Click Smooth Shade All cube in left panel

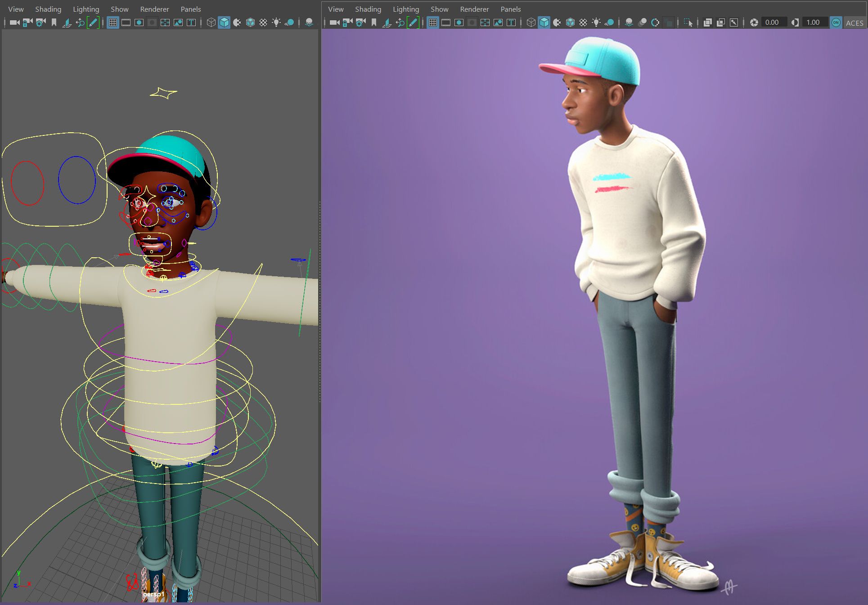click(224, 22)
